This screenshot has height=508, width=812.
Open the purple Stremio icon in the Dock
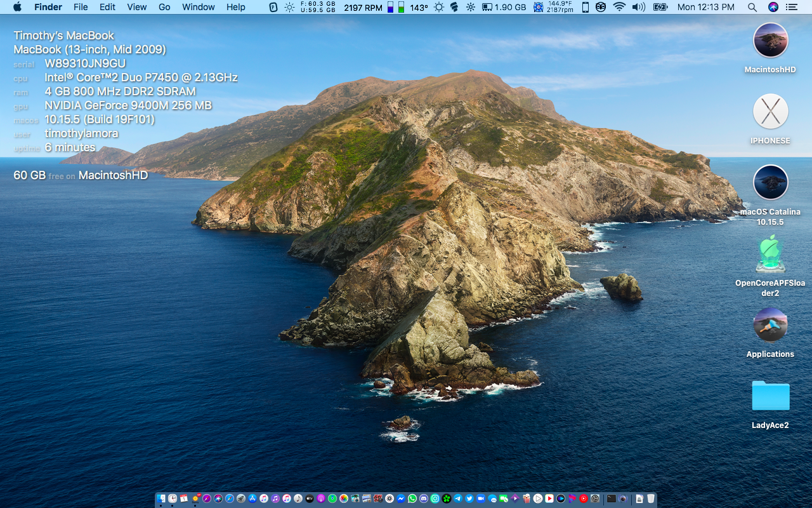[x=515, y=498]
